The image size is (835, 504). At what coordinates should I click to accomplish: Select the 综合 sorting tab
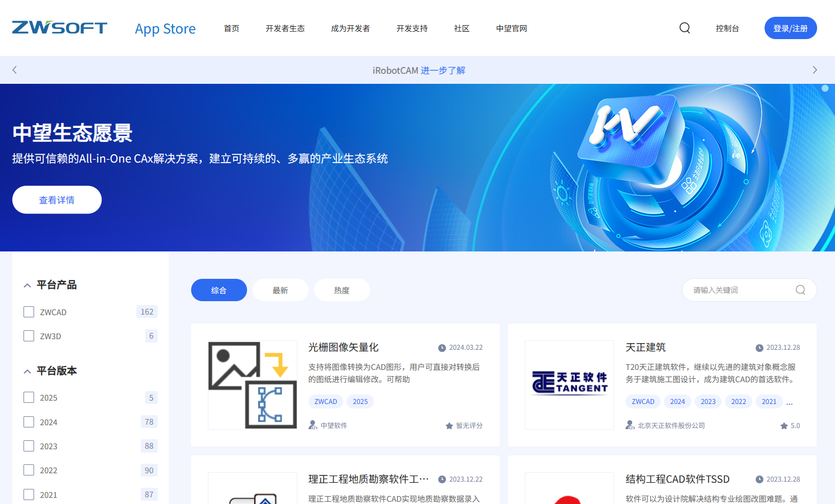tap(219, 290)
